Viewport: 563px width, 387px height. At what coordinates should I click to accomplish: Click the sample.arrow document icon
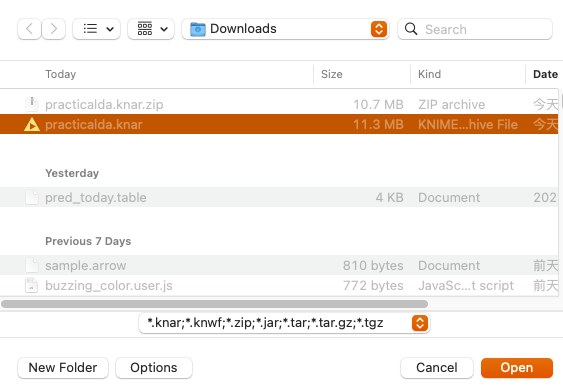pyautogui.click(x=32, y=265)
